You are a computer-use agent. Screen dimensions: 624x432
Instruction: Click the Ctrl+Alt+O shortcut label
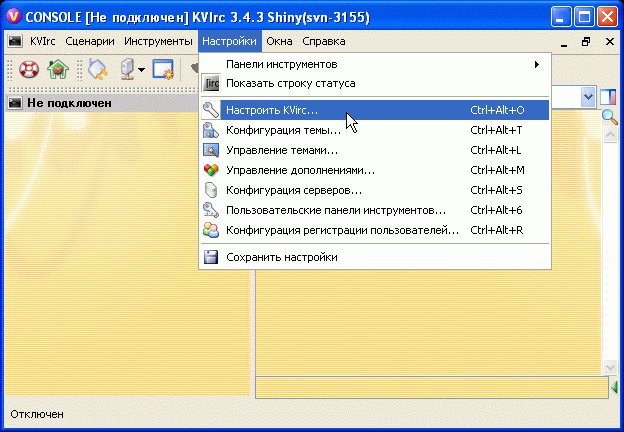click(497, 110)
